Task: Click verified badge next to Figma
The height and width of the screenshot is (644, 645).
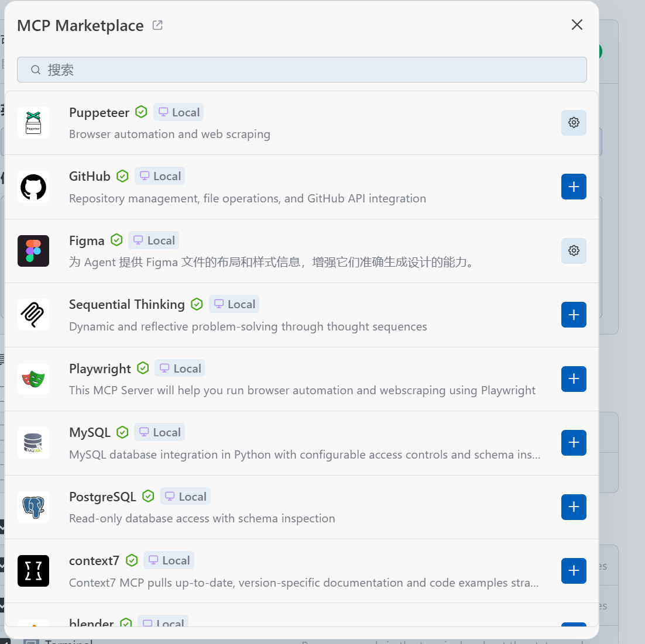Action: pos(117,240)
